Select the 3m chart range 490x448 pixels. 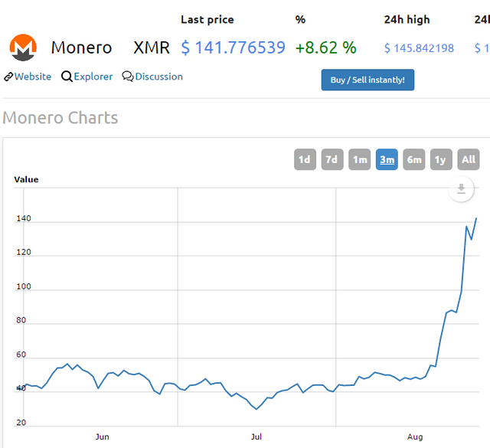387,159
